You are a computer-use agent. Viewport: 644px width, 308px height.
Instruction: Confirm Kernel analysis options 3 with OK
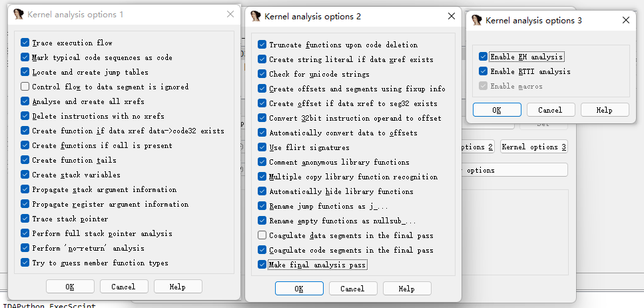pyautogui.click(x=497, y=110)
